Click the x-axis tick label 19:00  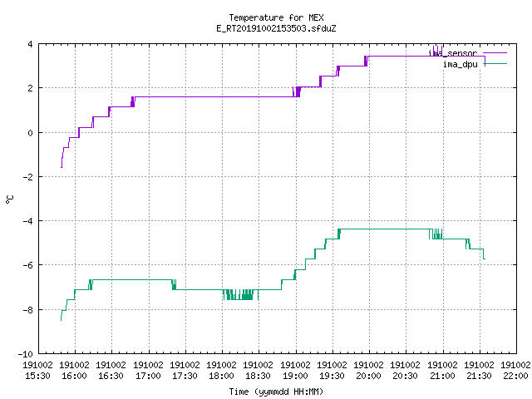point(296,376)
